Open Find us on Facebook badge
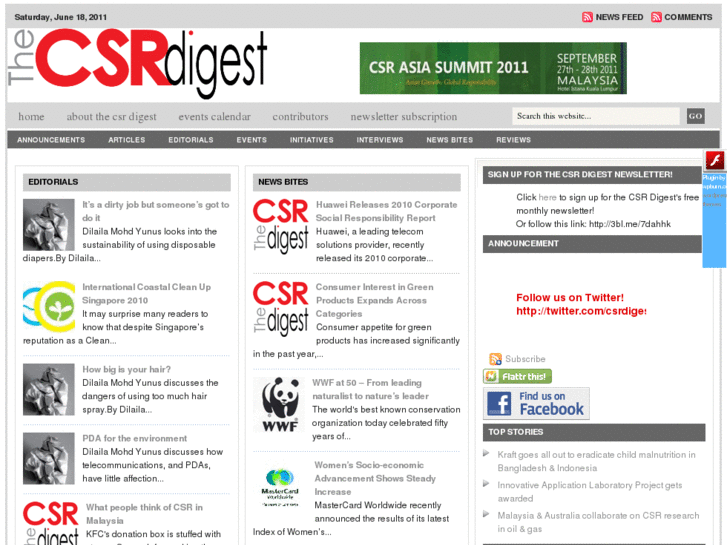727x545 pixels. tap(536, 404)
